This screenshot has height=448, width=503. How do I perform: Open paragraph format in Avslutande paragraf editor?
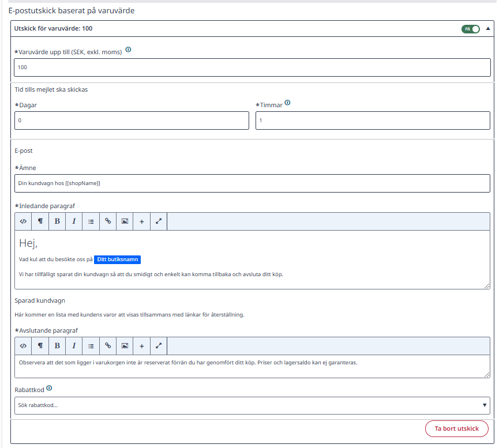40,346
